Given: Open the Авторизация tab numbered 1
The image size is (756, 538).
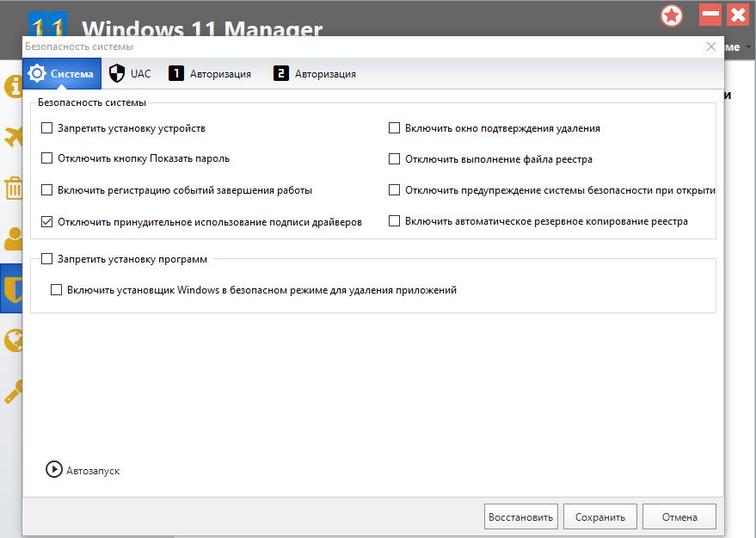Looking at the screenshot, I should tap(210, 74).
